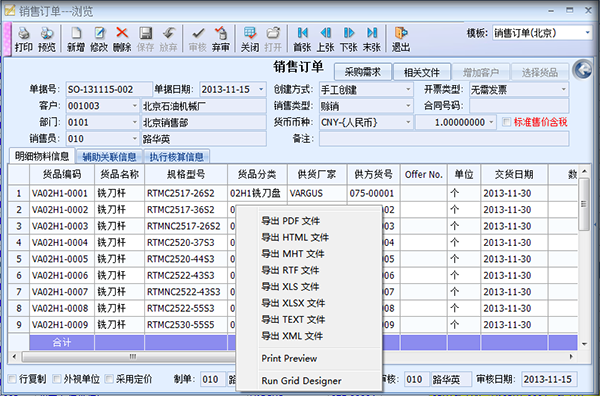Screen dimensions: 600x396
Task: Click the title bar notepad app icon
Action: [x=10, y=10]
